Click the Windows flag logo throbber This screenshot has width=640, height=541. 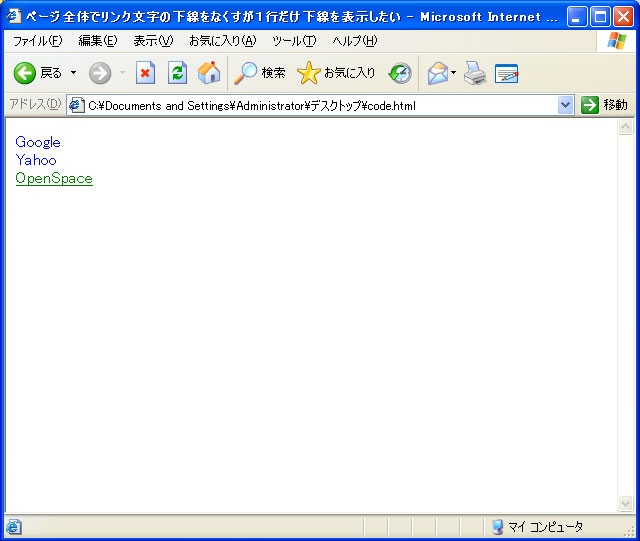coord(617,41)
